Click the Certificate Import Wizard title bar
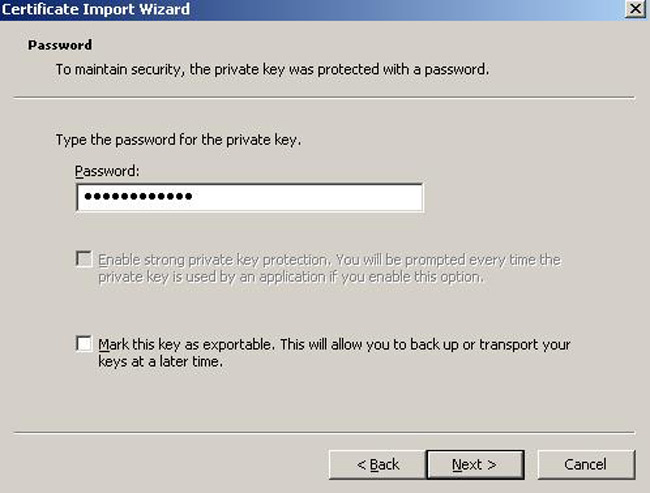 pos(300,9)
